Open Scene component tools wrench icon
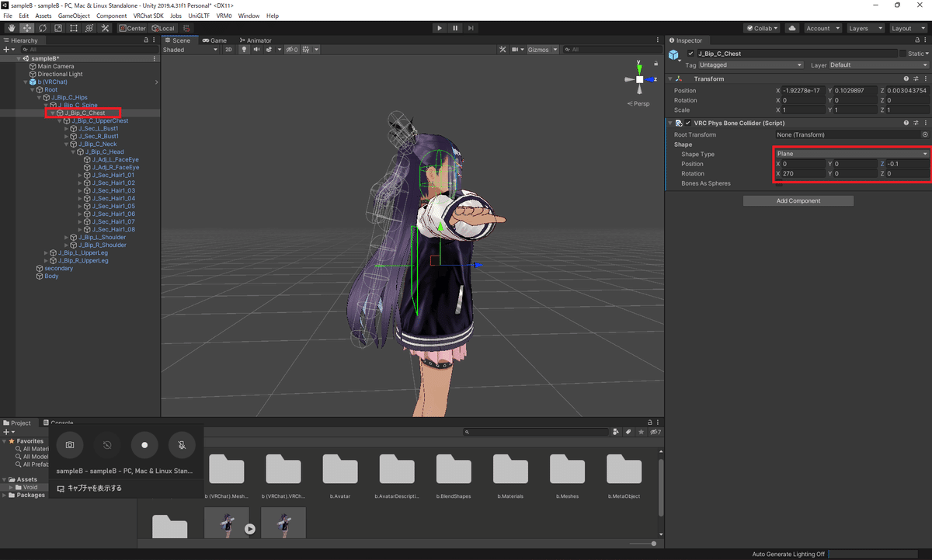Viewport: 932px width, 560px height. [502, 50]
